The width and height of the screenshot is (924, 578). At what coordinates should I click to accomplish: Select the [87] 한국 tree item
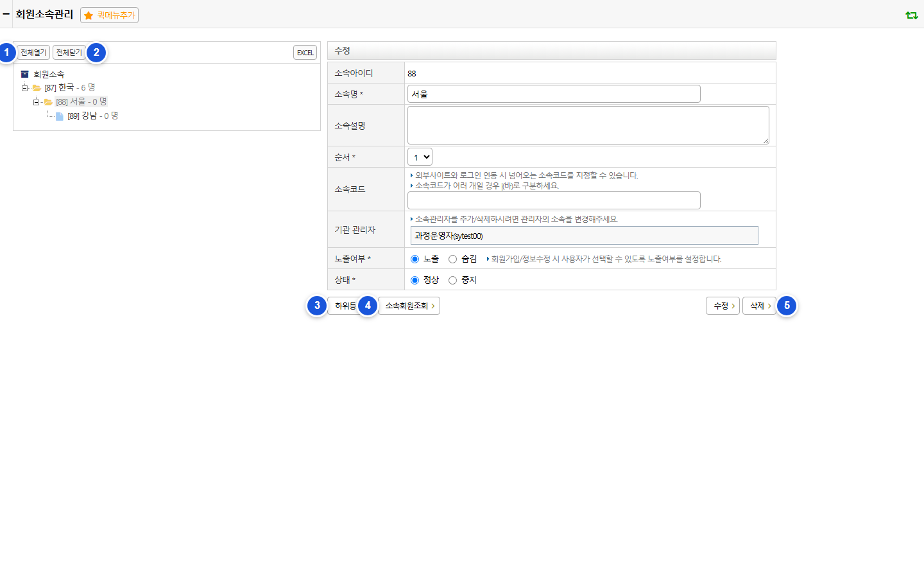pyautogui.click(x=69, y=88)
